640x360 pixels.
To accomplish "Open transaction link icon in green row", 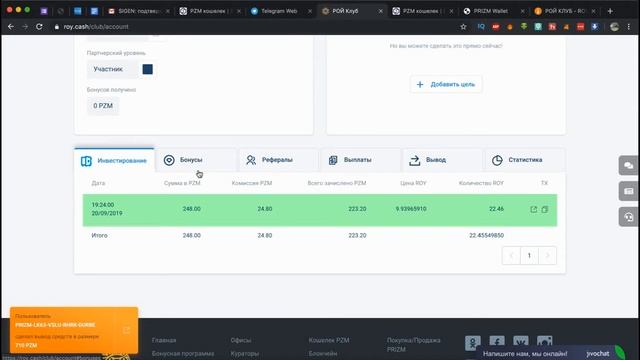I will (533, 209).
